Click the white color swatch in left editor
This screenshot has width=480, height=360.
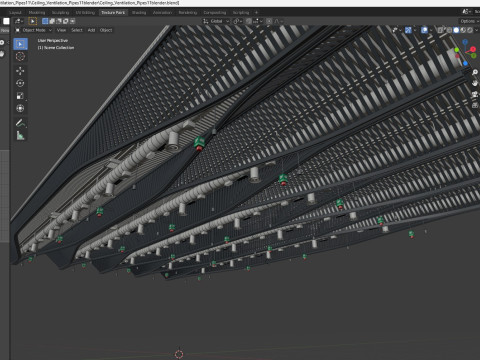pos(6,21)
